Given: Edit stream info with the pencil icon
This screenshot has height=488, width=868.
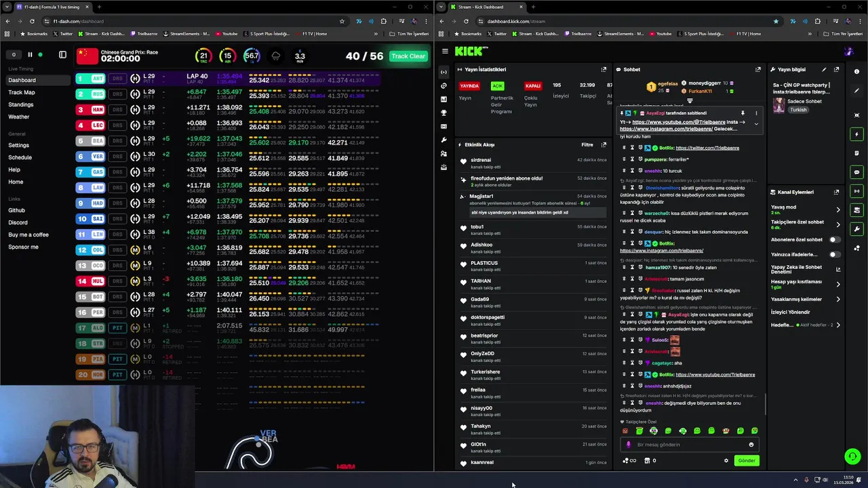Looking at the screenshot, I should click(824, 69).
